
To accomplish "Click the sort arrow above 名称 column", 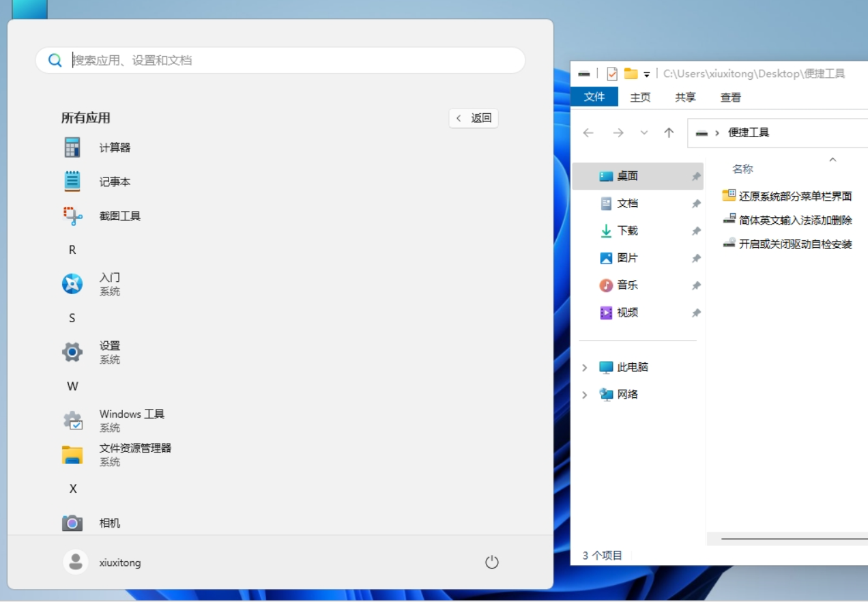I will (x=833, y=160).
